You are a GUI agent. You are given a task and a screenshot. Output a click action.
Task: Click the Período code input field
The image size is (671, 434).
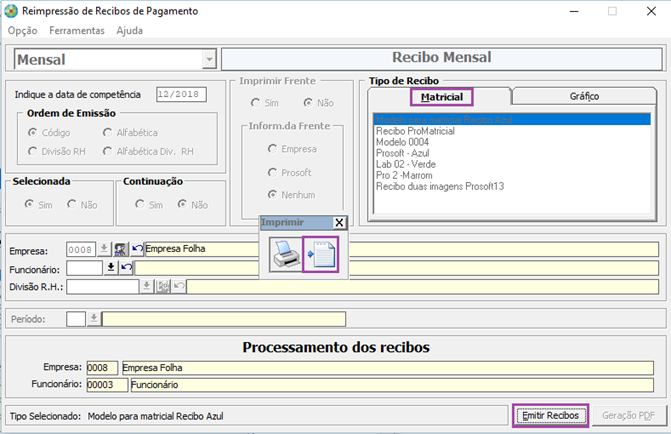[76, 319]
